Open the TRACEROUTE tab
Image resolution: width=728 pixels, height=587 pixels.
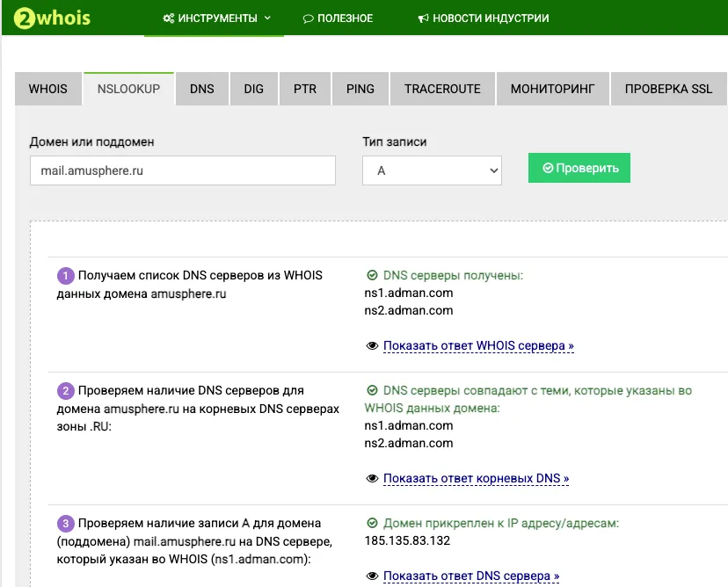[442, 89]
